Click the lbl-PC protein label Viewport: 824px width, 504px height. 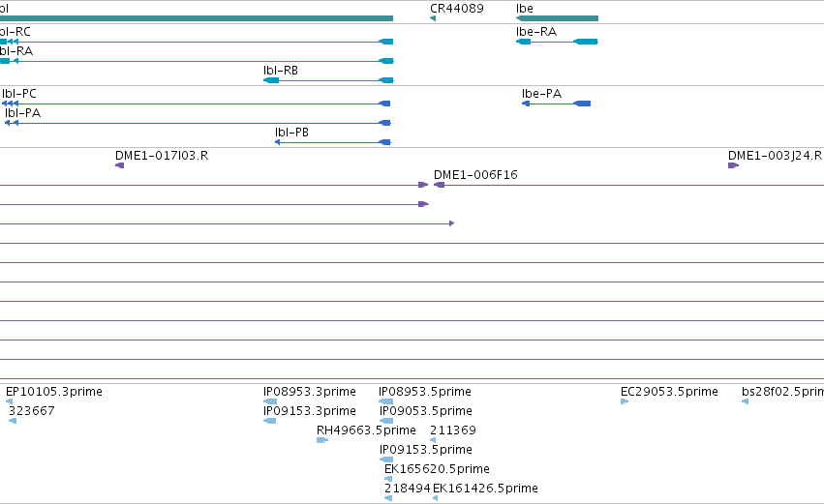point(19,94)
